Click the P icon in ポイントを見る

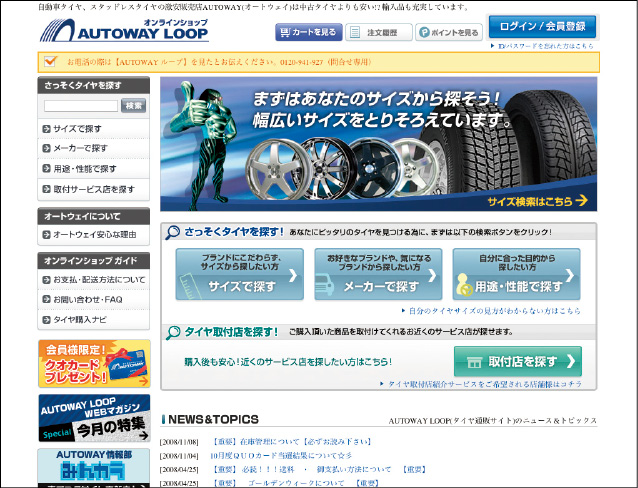[424, 32]
